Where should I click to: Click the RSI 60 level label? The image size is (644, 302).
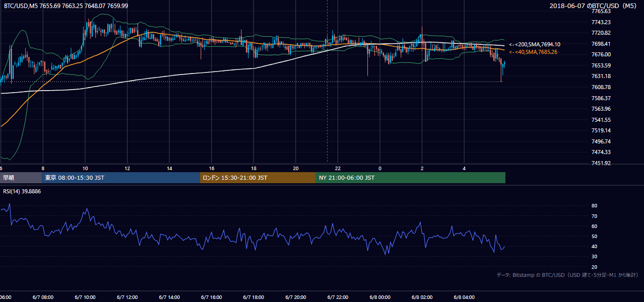pyautogui.click(x=595, y=226)
